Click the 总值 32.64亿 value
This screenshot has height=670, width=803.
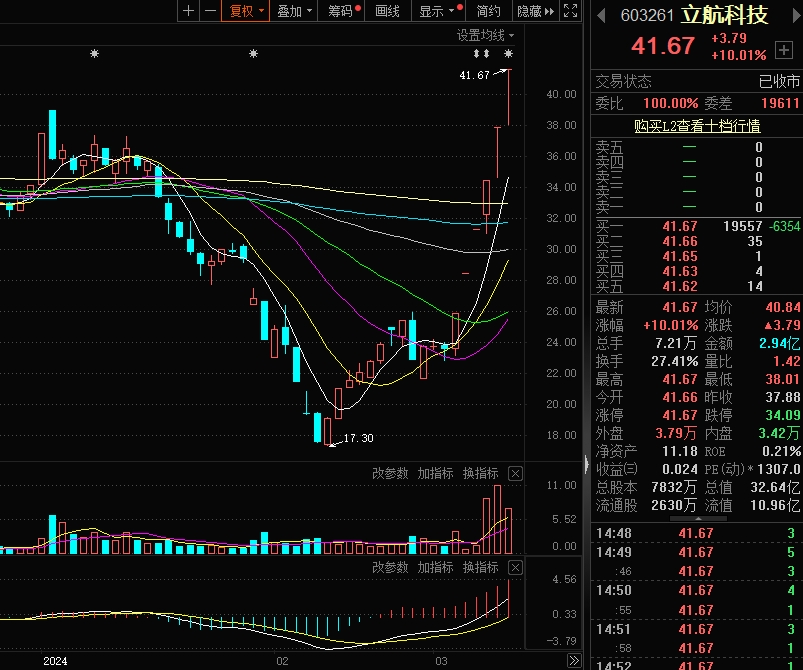(775, 487)
